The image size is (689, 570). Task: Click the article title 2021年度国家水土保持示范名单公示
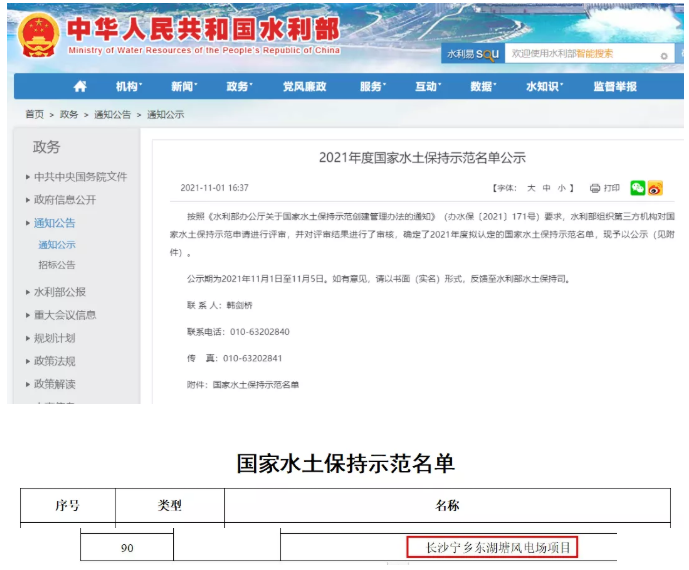click(422, 157)
